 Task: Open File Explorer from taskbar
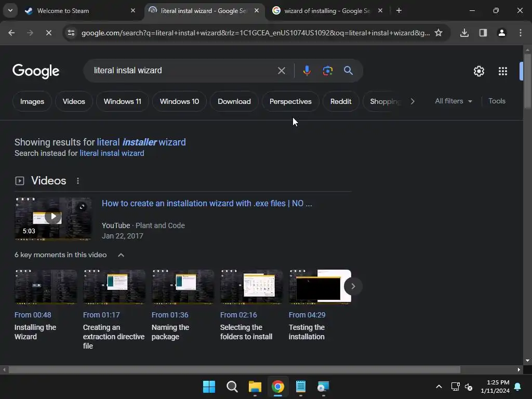255,387
